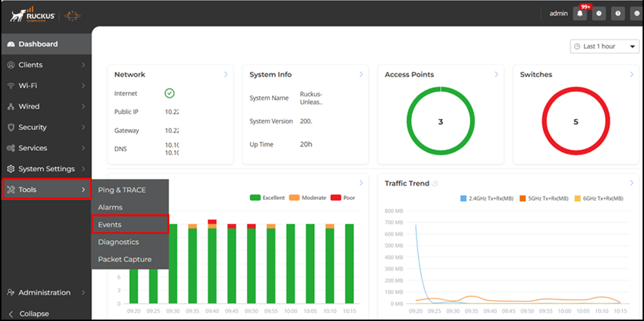The width and height of the screenshot is (644, 321).
Task: Open the Services sidebar menu
Action: [45, 148]
